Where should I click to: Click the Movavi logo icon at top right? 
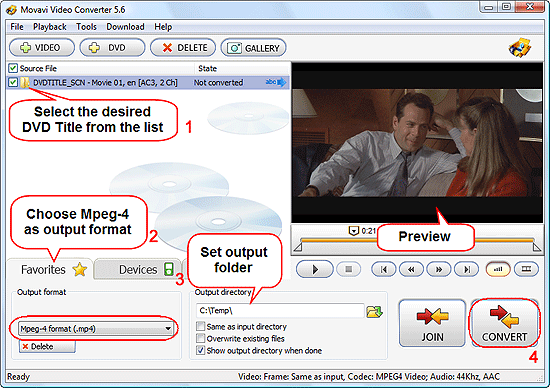tap(520, 47)
